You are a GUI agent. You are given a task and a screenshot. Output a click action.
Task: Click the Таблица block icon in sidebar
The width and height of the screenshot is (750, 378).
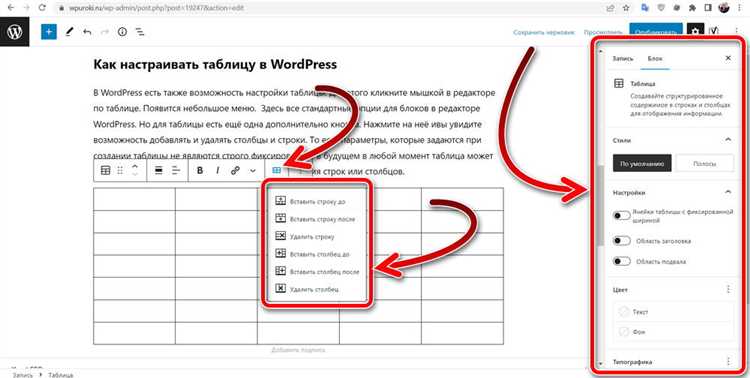coord(618,83)
